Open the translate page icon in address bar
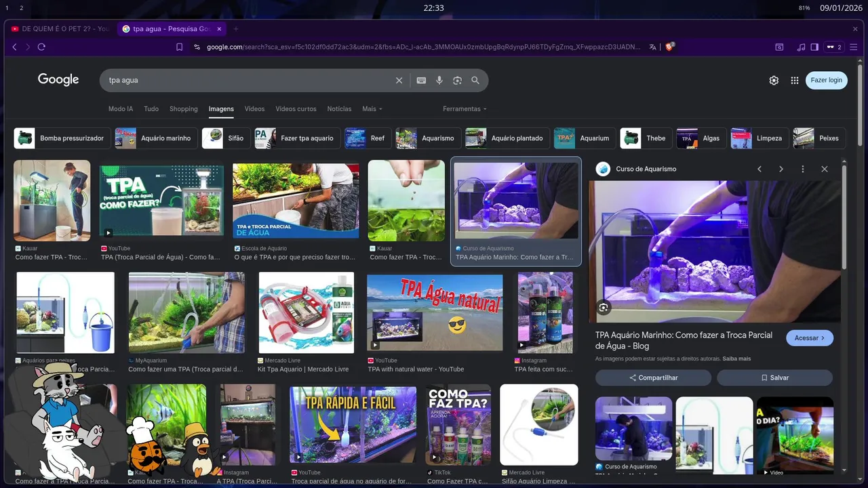Viewport: 868px width, 488px height. 652,47
